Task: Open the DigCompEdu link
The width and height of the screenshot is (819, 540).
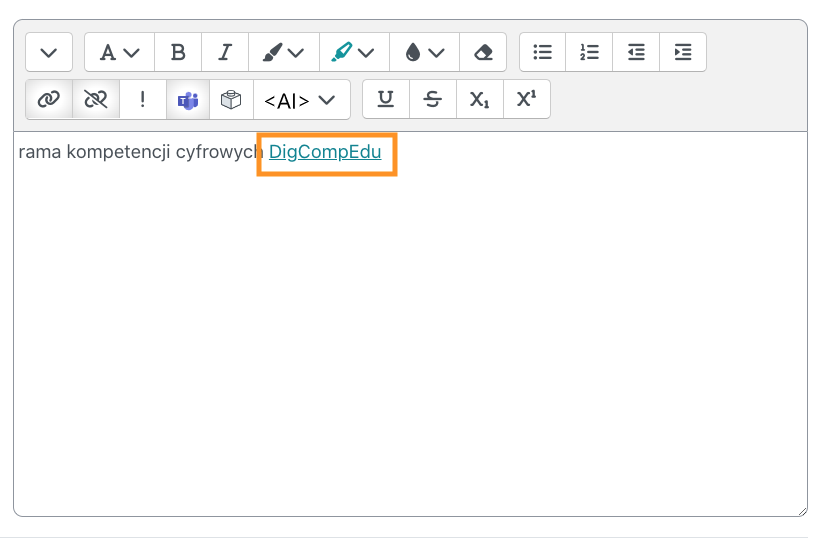Action: click(x=325, y=153)
